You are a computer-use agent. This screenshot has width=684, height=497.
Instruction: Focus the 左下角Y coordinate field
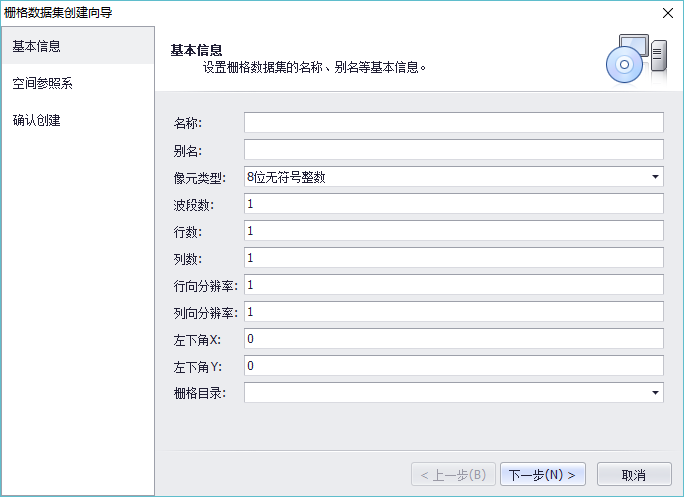point(453,366)
